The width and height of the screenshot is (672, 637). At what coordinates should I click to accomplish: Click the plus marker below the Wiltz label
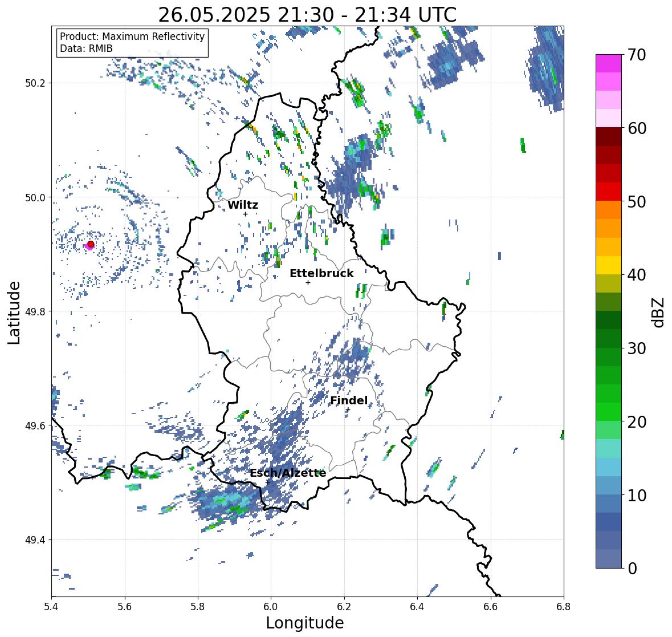pyautogui.click(x=245, y=214)
